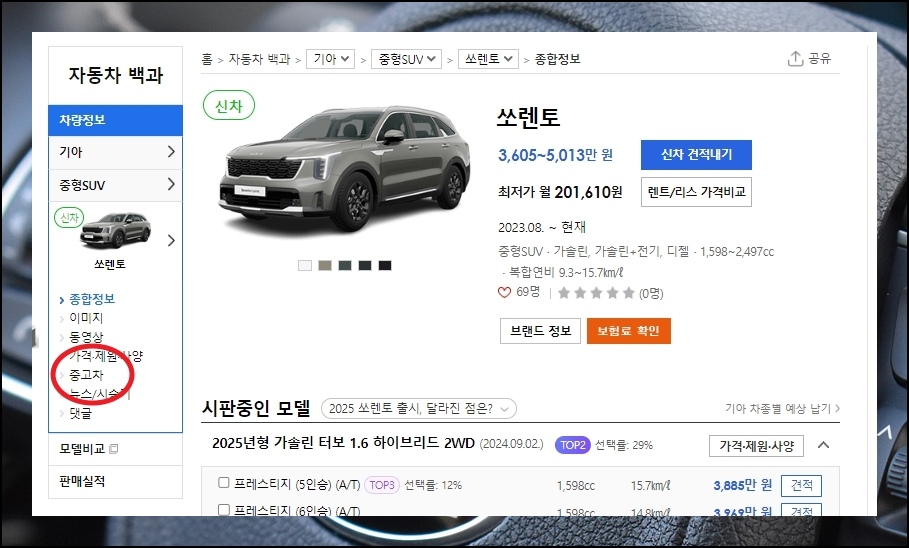Click the 3,605~5,013만 원 price text

[x=555, y=155]
